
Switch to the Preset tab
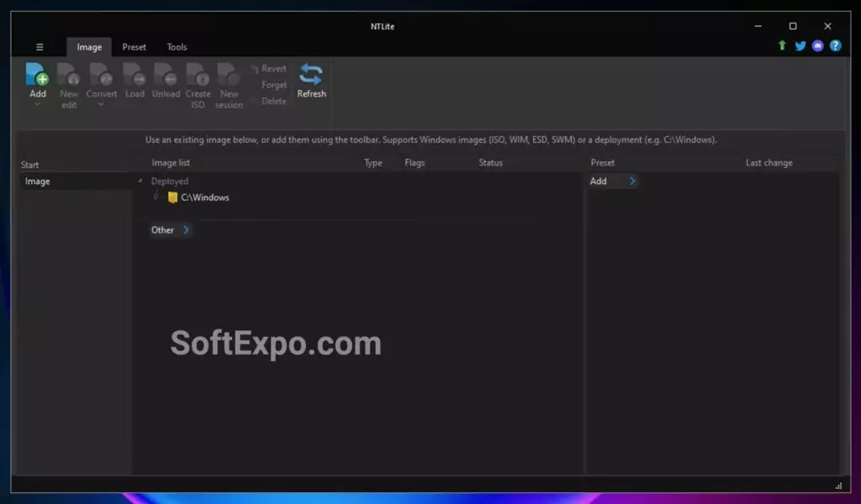[134, 47]
